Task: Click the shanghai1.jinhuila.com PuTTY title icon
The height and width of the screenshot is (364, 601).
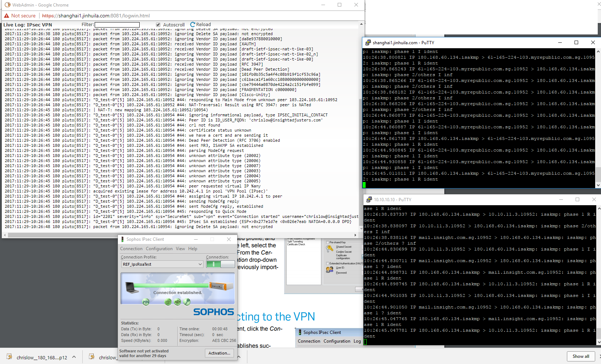Action: (368, 42)
